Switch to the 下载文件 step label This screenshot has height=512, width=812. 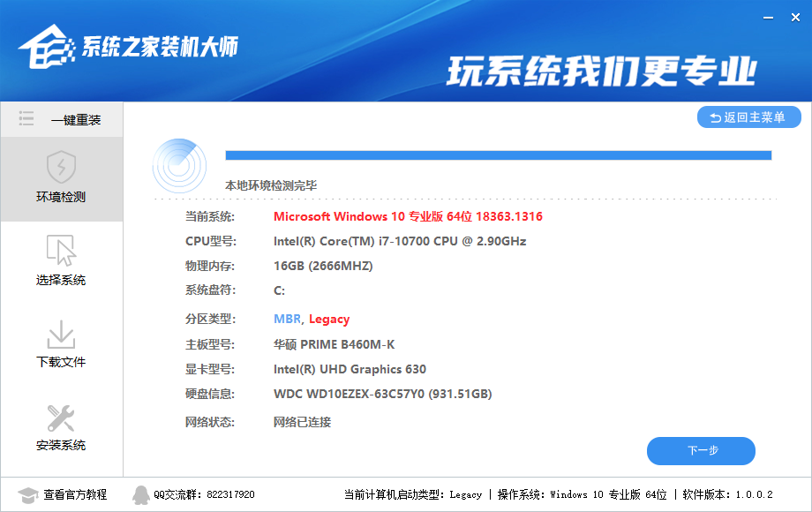pos(61,362)
